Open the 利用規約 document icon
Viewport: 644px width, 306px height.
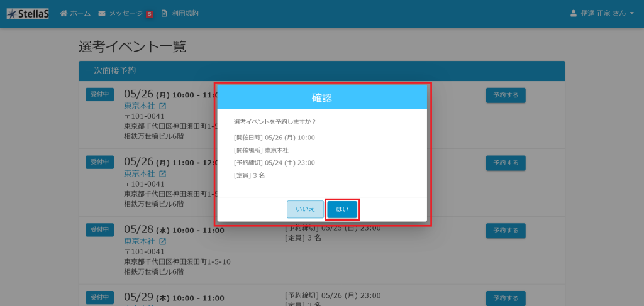coord(165,13)
